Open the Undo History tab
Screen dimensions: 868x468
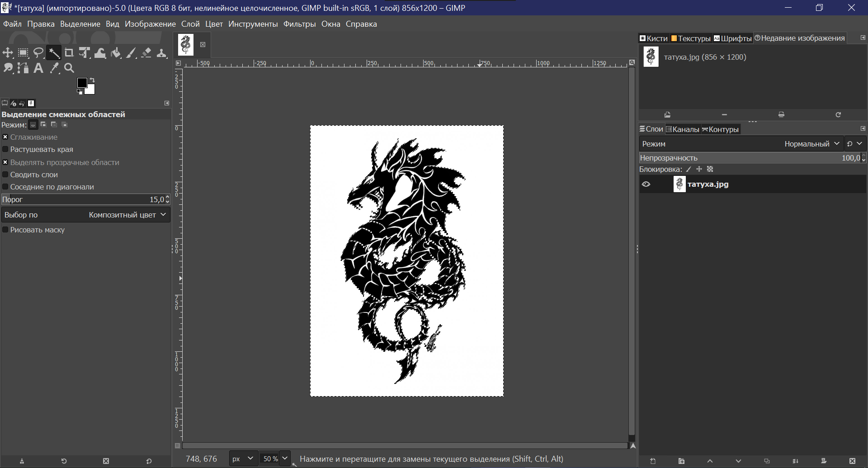click(x=22, y=103)
